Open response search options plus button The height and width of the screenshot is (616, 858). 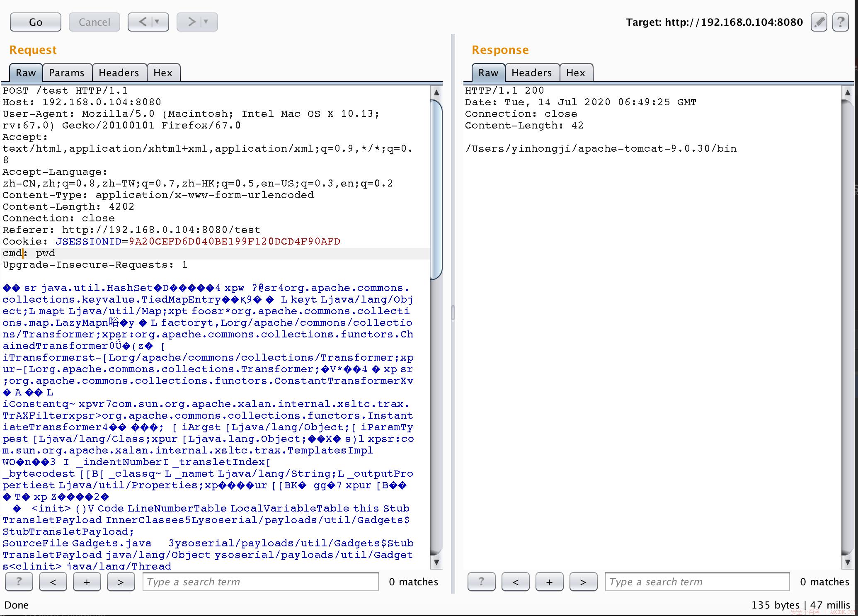click(550, 582)
